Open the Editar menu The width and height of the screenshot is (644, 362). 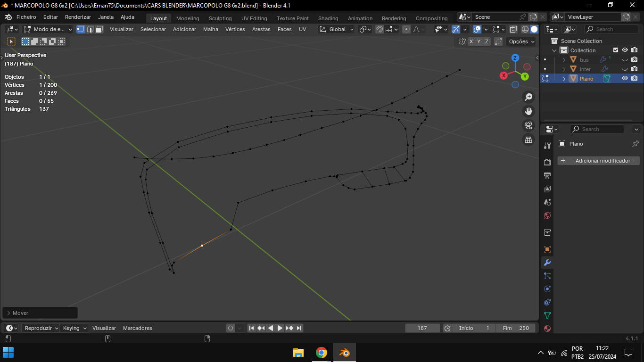click(x=50, y=17)
